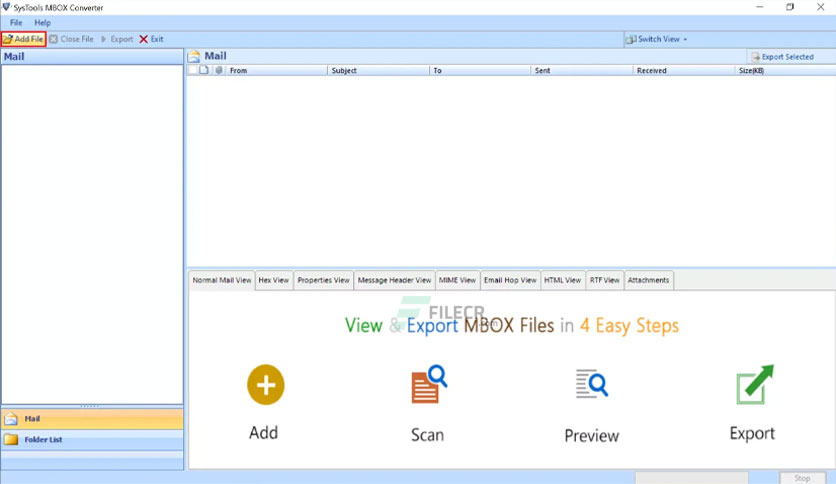Sort by the To column
This screenshot has width=836, height=484.
click(480, 70)
